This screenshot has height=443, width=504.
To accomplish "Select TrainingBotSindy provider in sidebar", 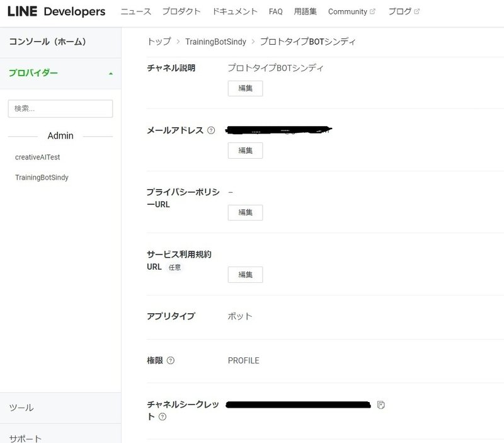I will tap(42, 178).
